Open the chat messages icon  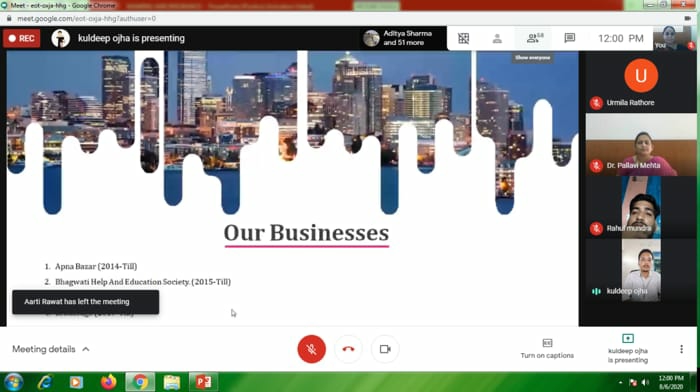pos(569,38)
